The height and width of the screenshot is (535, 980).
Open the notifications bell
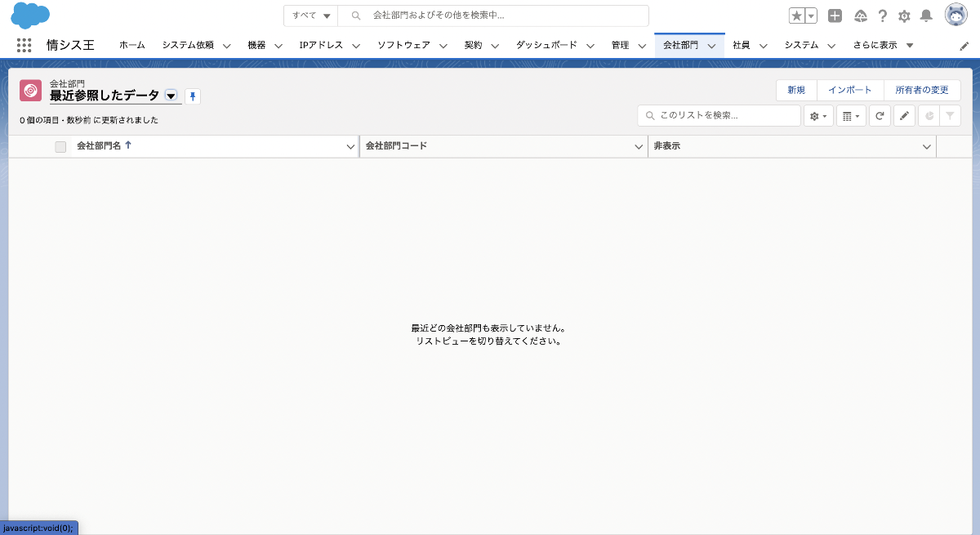click(x=926, y=16)
